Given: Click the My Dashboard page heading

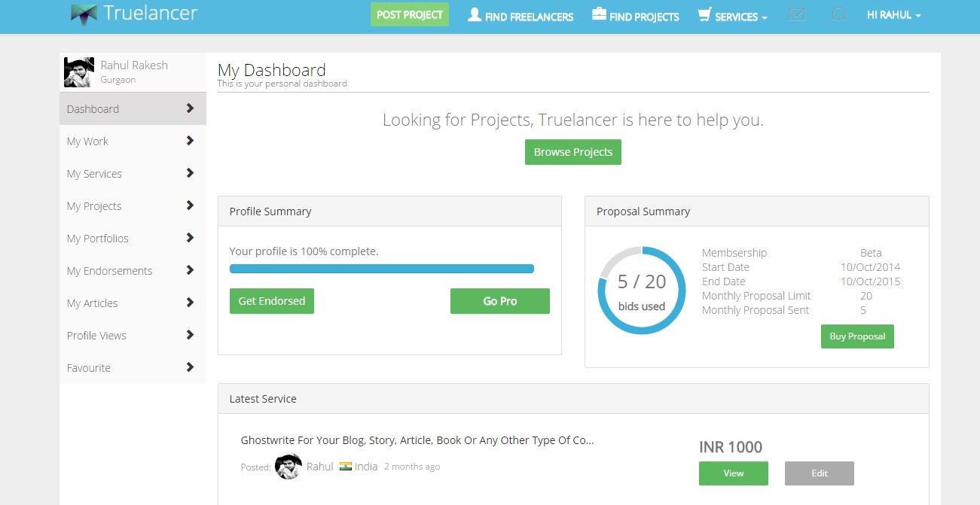Looking at the screenshot, I should click(x=272, y=70).
